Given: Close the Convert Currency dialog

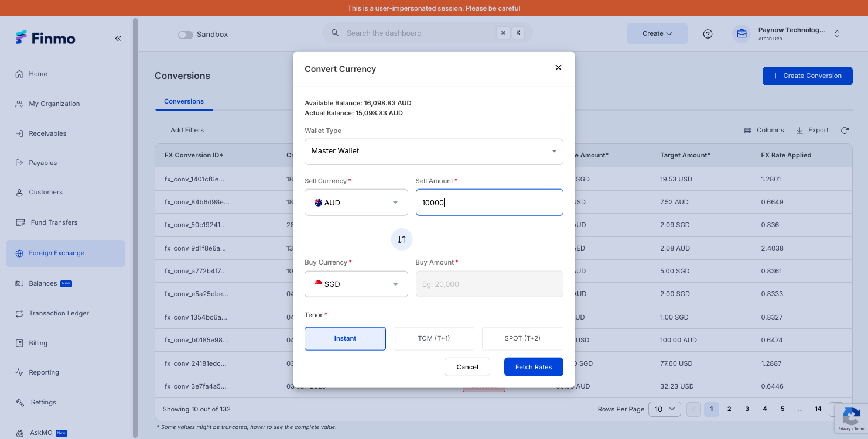Looking at the screenshot, I should tap(558, 68).
